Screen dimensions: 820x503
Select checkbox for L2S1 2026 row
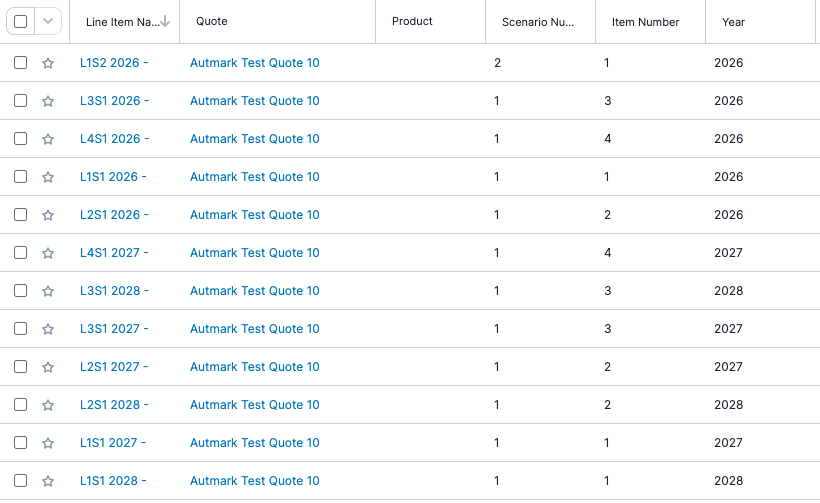[20, 215]
